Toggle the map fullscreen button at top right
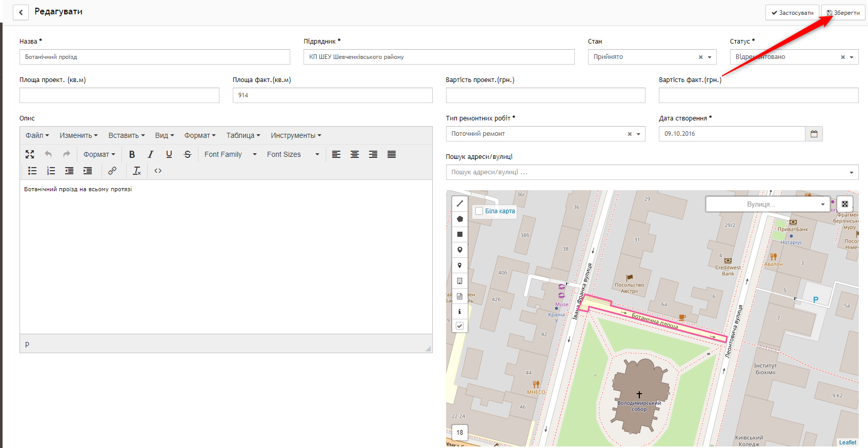 click(845, 204)
